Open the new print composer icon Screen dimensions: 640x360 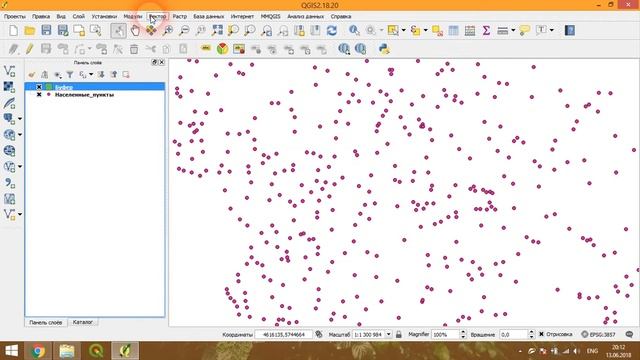point(79,31)
